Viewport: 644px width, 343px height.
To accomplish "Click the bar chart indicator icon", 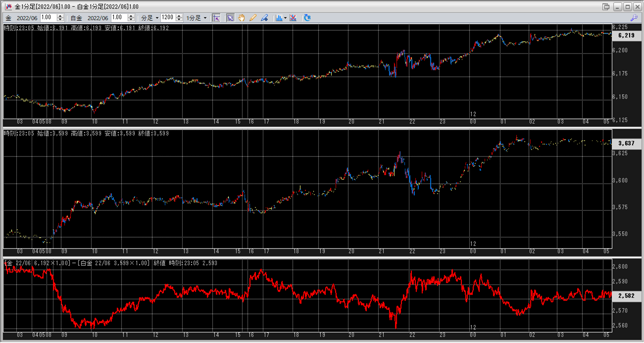I will coord(279,18).
